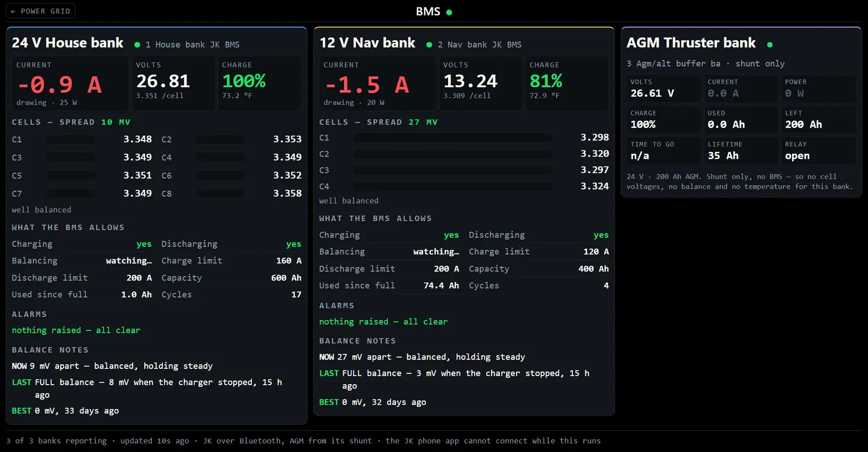The height and width of the screenshot is (452, 868).
Task: Select the C8 cell bar in House bank
Action: pos(221,194)
